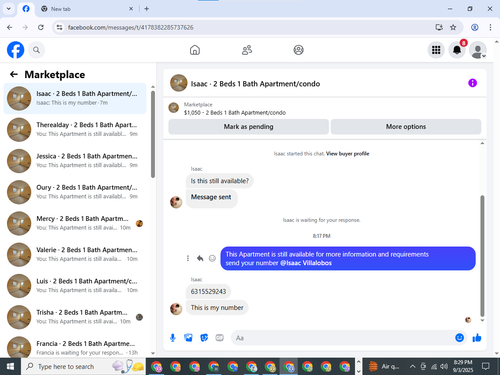
Task: Open the Facebook menu grid icon
Action: (436, 50)
